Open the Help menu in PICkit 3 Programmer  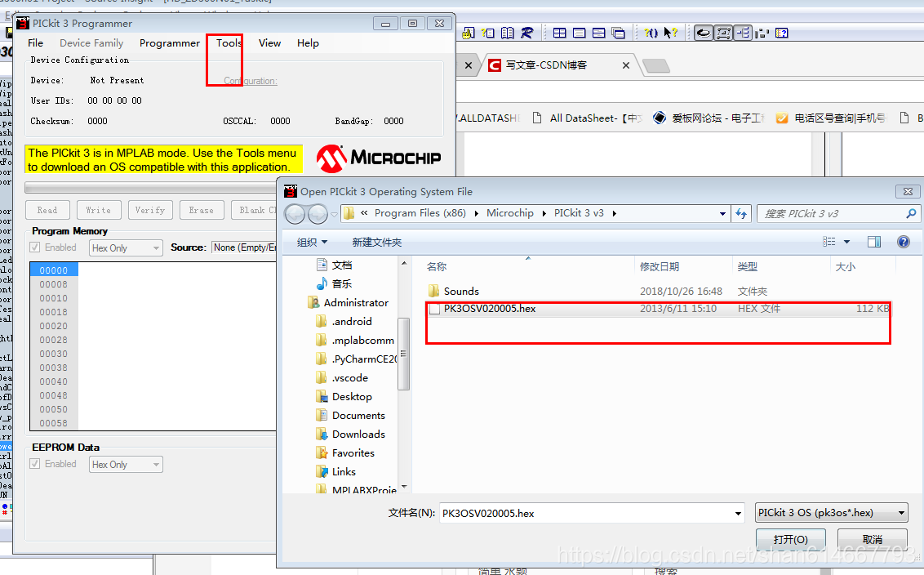coord(308,43)
